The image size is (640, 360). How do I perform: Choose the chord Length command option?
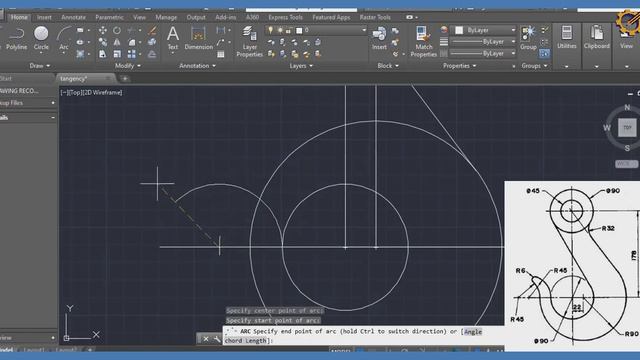(246, 340)
